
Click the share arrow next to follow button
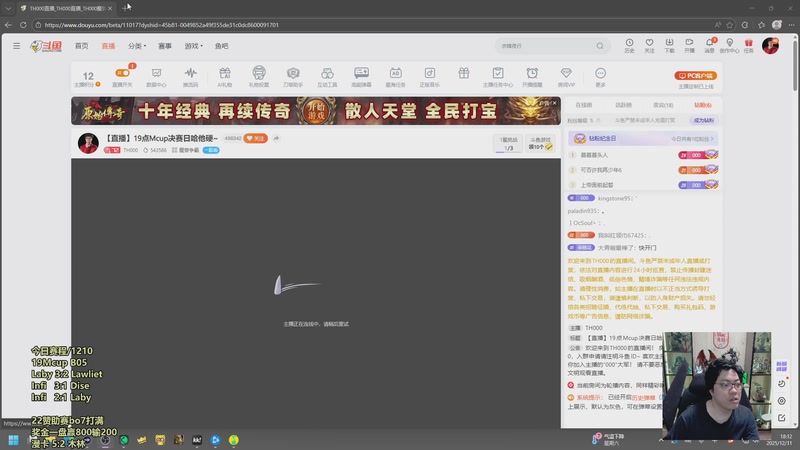276,138
